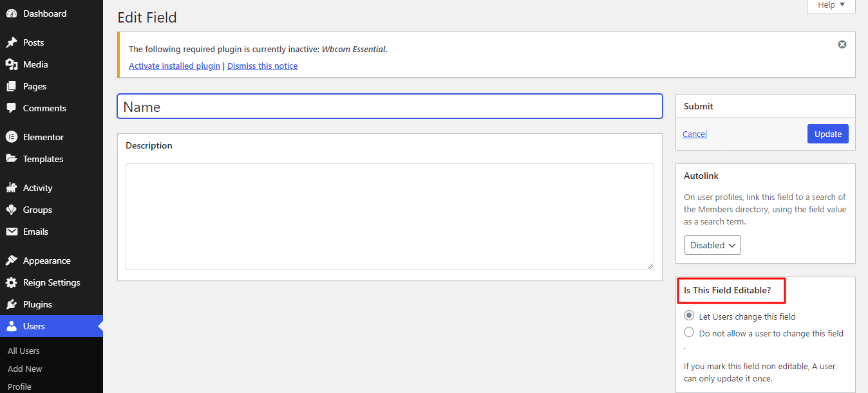Click the Update button to save
Screen dimensions: 868x393
[x=827, y=133]
